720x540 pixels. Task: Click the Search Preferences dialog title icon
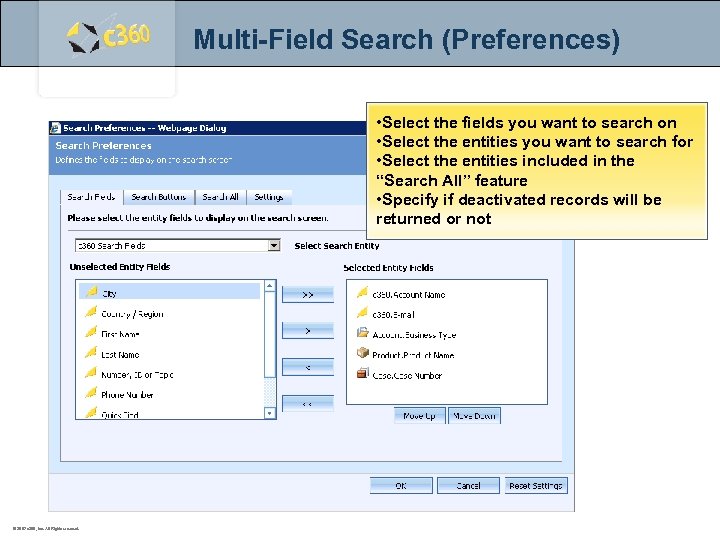click(x=55, y=128)
